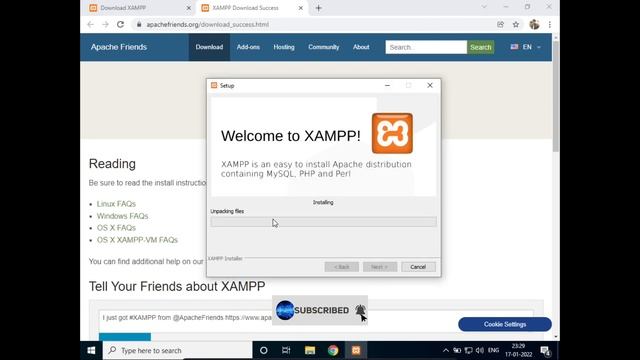Click the Reading heading text
The height and width of the screenshot is (360, 640).
tap(112, 164)
